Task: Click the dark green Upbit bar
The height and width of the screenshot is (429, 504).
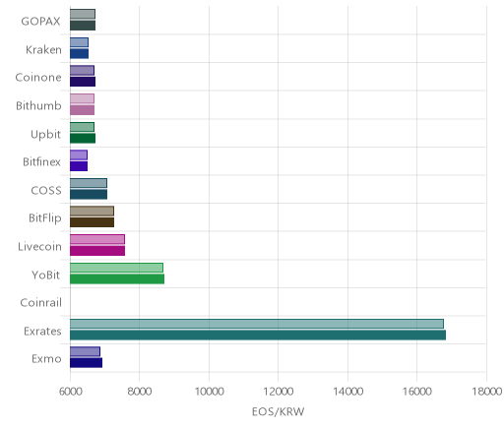Action: 83,139
